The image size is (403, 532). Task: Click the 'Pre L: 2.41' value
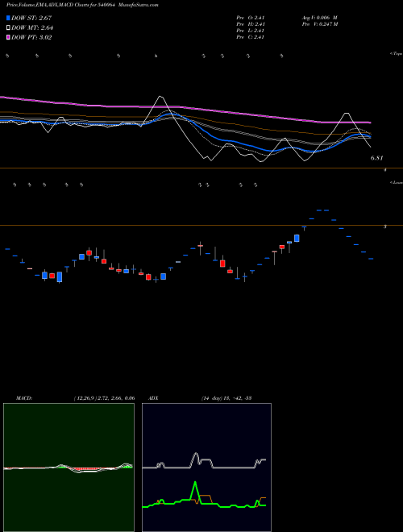tap(251, 31)
